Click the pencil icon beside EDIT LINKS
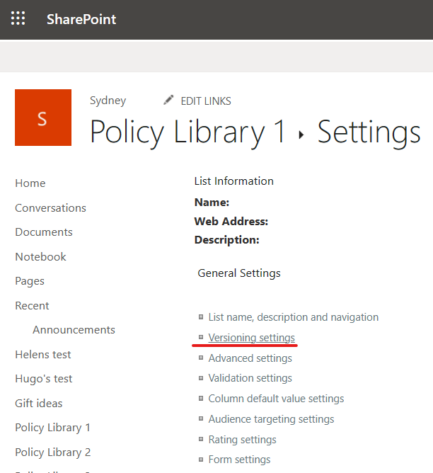 coord(169,100)
